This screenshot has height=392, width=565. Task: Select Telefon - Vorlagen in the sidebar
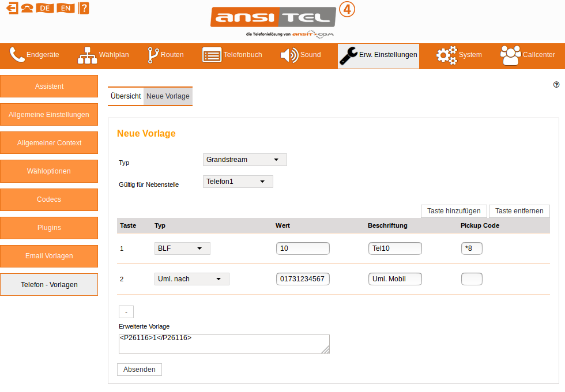click(x=49, y=284)
